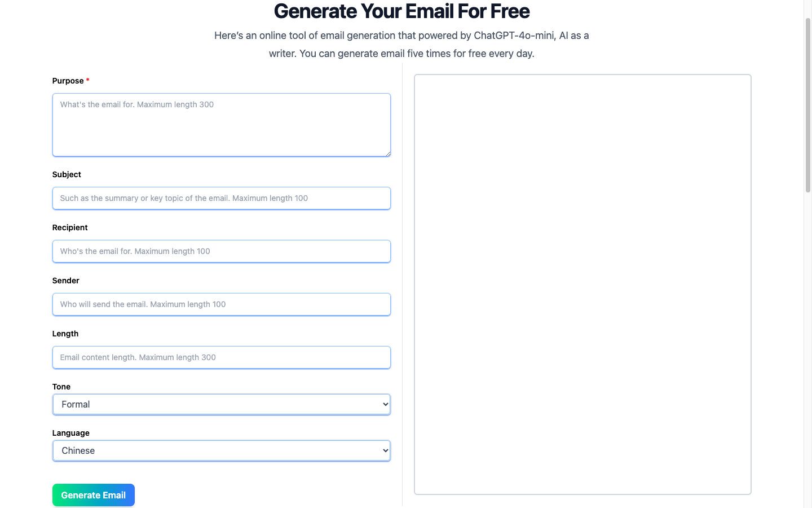The width and height of the screenshot is (812, 508).
Task: Click the Length input field
Action: point(221,357)
